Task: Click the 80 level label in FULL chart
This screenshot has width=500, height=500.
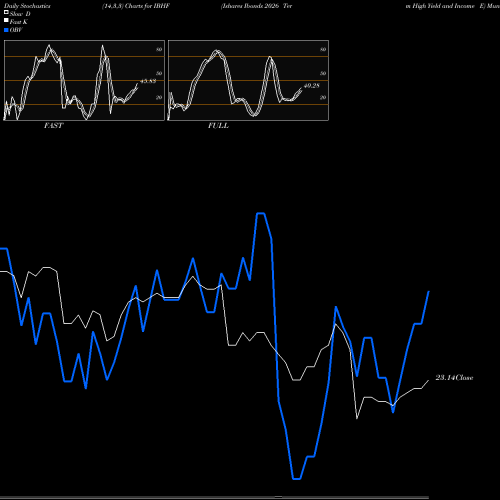Action: 323,49
